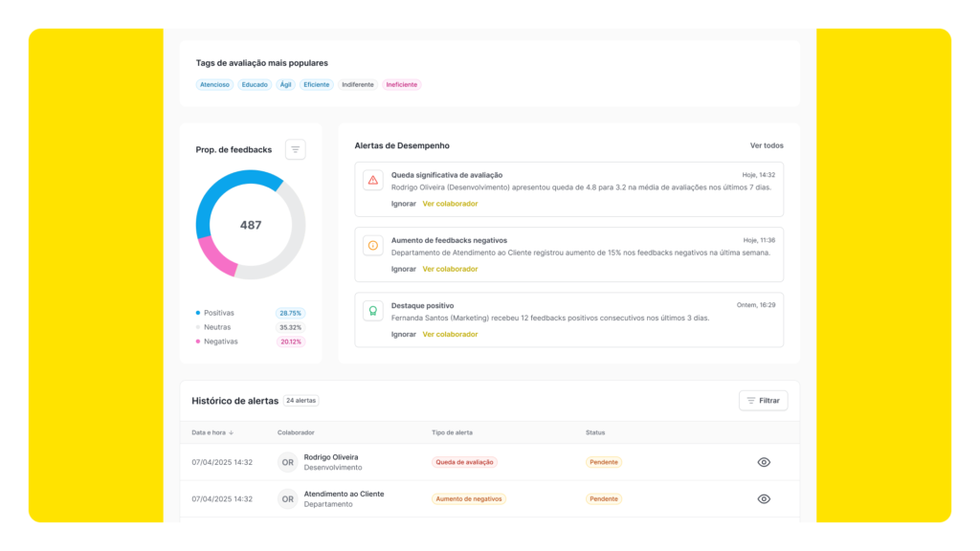
Task: Click the Status column header
Action: coord(595,432)
